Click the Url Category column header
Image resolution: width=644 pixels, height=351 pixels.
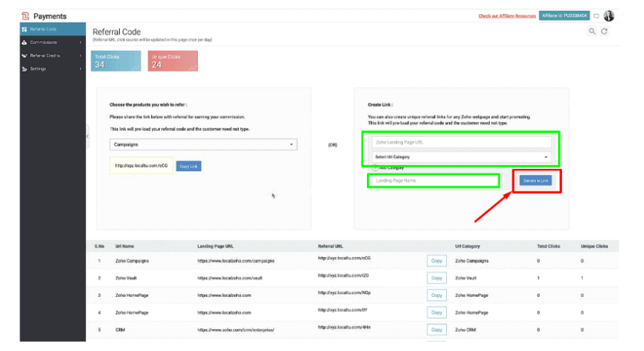pyautogui.click(x=467, y=246)
